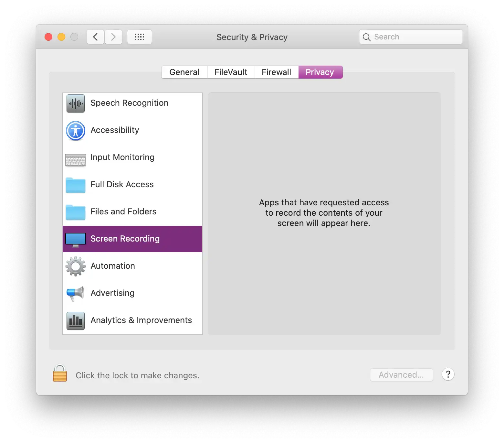Open help with the question mark button
Screen dimensions: 504x443
(448, 374)
